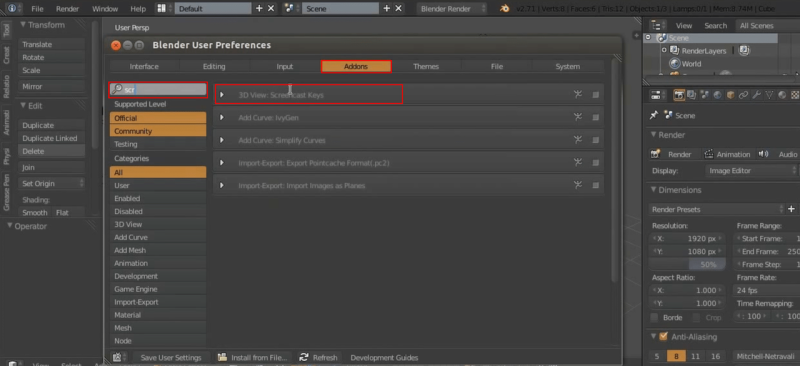The height and width of the screenshot is (366, 800).
Task: Add a new screen layout next to Default
Action: point(259,8)
